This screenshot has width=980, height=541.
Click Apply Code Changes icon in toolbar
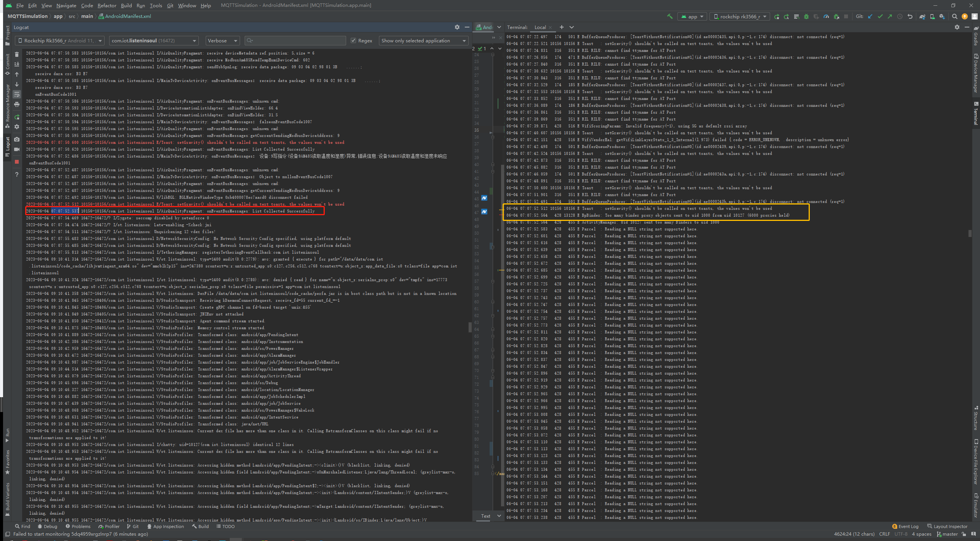tap(796, 16)
